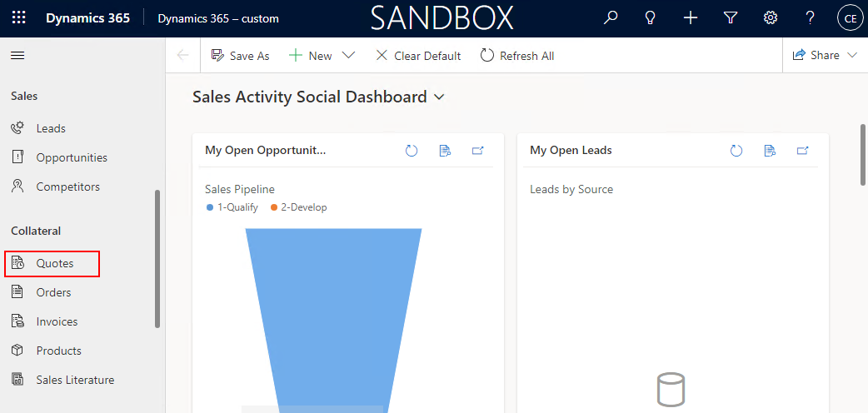This screenshot has height=413, width=868.
Task: Toggle the 2-Develop legend series
Action: point(298,207)
